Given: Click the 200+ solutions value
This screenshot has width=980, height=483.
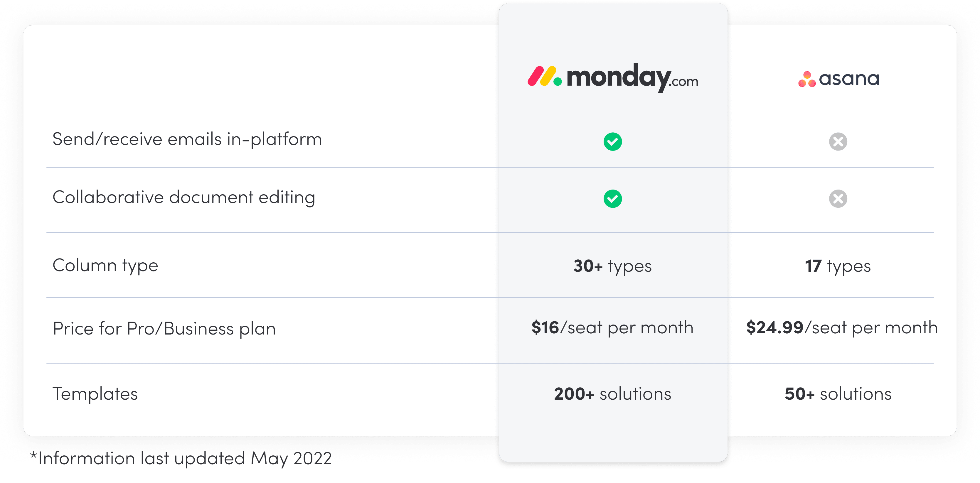Looking at the screenshot, I should click(x=612, y=394).
